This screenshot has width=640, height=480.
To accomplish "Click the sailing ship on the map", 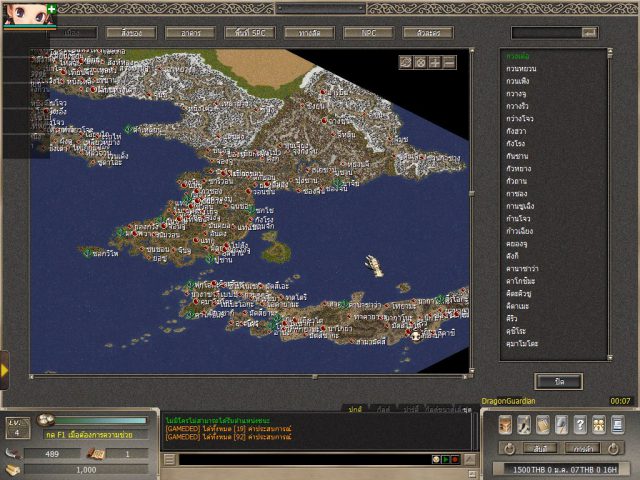I will (x=373, y=264).
